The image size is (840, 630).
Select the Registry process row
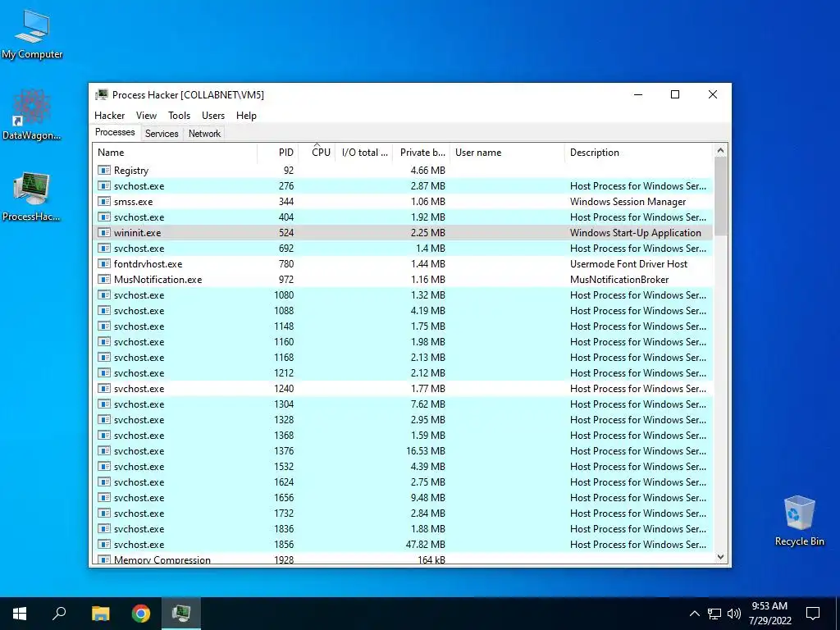tap(403, 171)
